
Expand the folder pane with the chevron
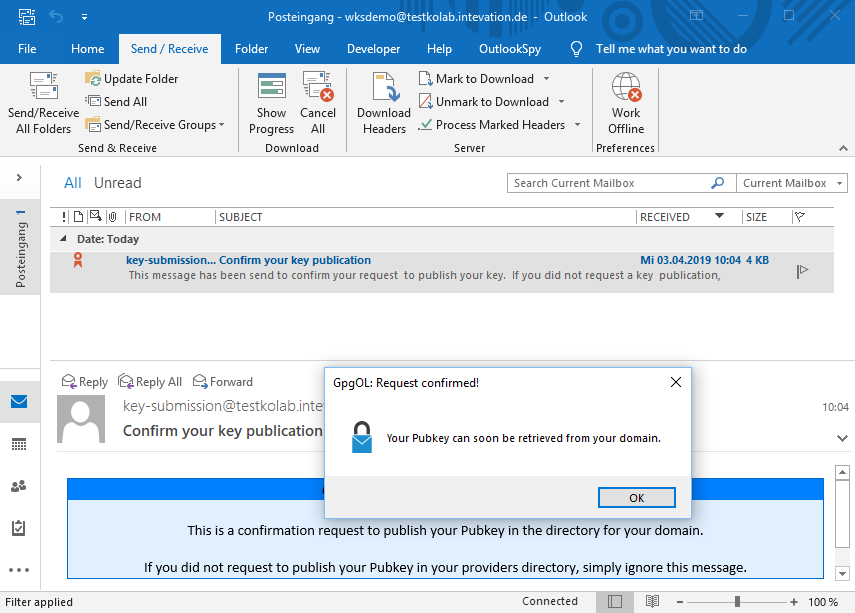coord(19,178)
